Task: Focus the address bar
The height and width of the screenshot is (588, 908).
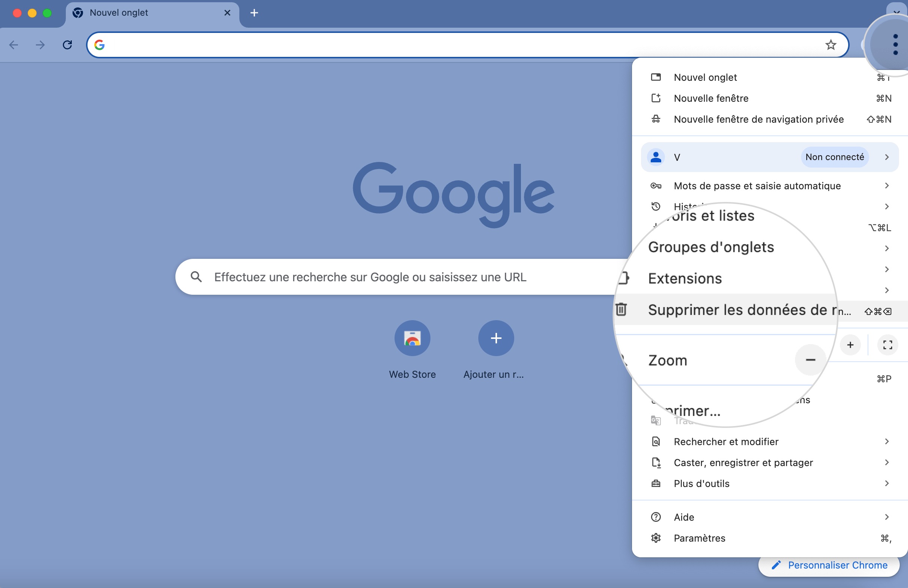Action: (x=467, y=45)
